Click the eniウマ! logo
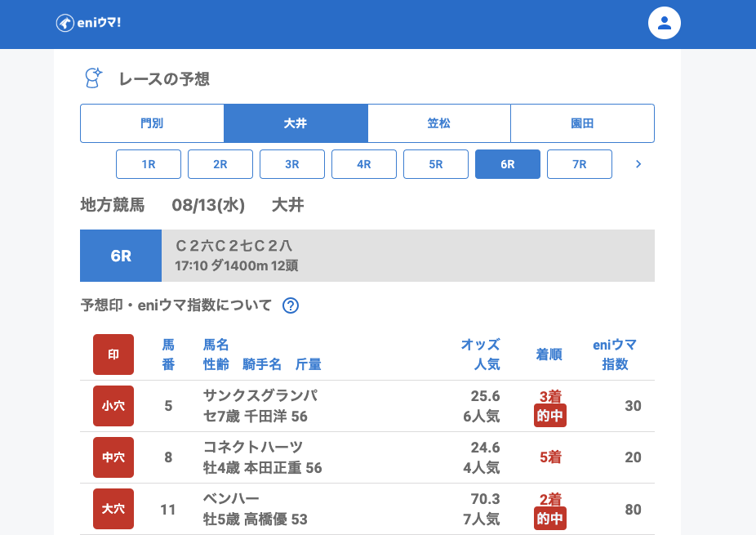The image size is (756, 535). tap(88, 23)
